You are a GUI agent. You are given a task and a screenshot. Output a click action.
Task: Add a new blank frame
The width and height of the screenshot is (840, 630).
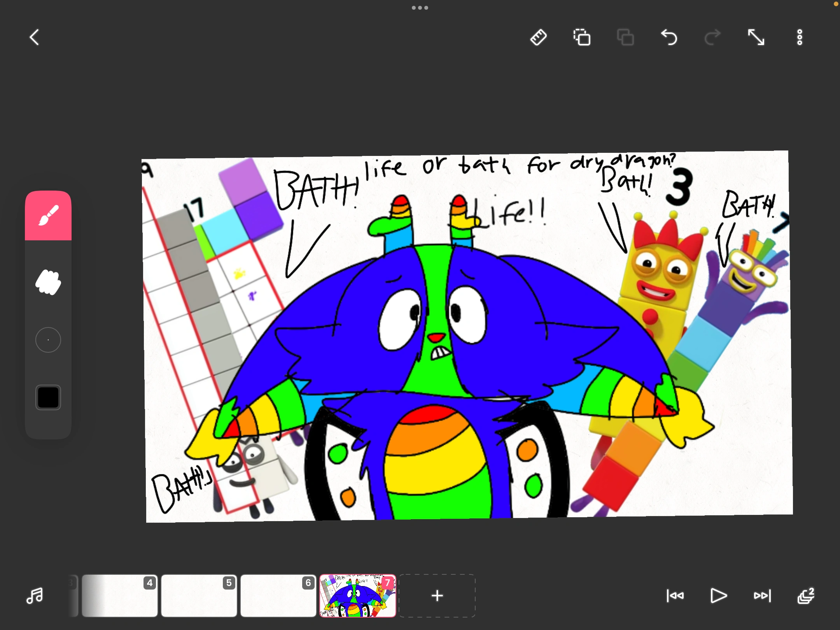(437, 595)
